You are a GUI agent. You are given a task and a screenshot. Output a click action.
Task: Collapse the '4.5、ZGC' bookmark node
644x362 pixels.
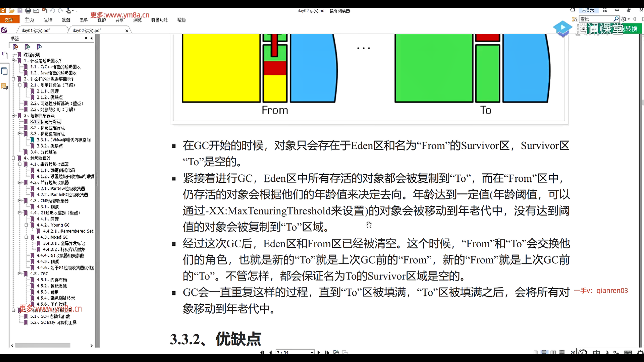(20, 274)
